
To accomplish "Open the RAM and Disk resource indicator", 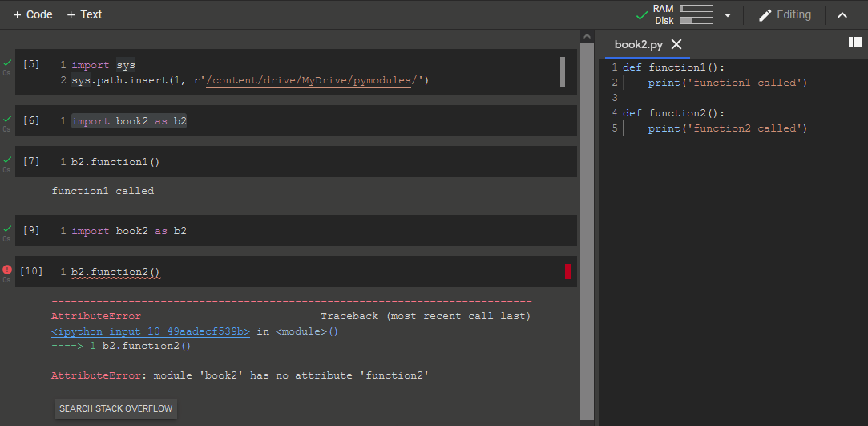I will pyautogui.click(x=684, y=15).
